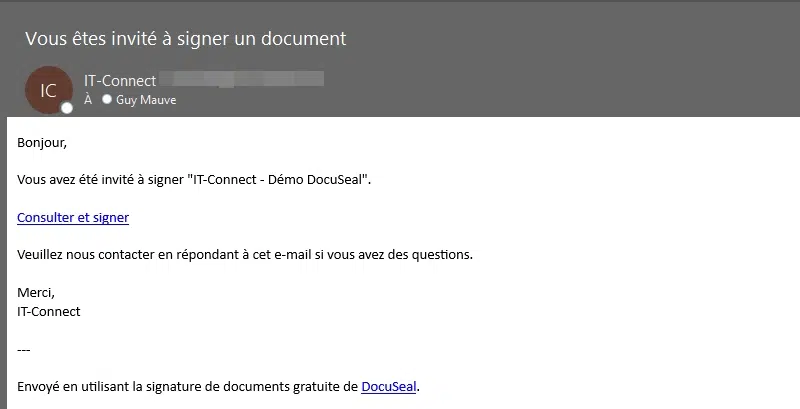Screen dimensions: 800x409
Task: Click the recipient name Guy Mauve
Action: [146, 100]
